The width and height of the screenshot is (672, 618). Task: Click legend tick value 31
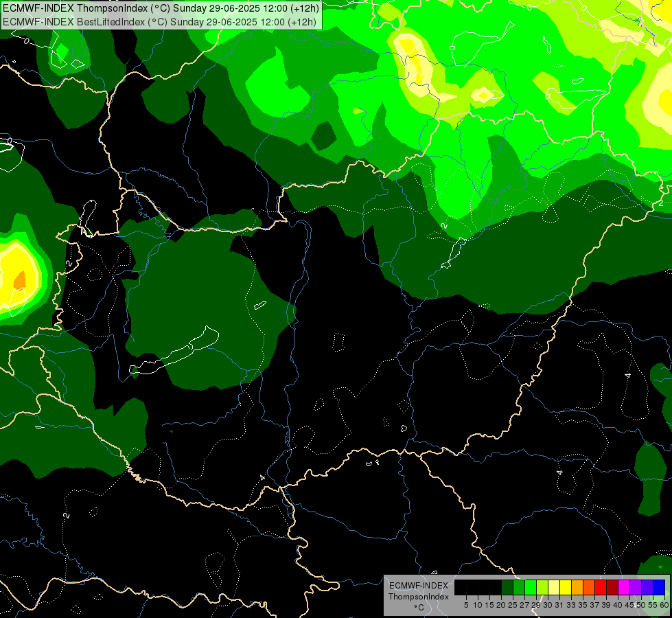[559, 605]
